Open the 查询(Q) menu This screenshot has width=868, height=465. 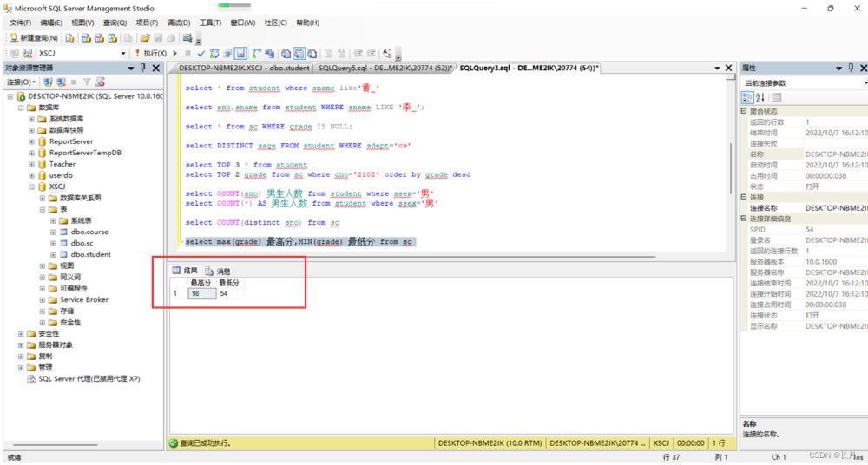point(115,23)
